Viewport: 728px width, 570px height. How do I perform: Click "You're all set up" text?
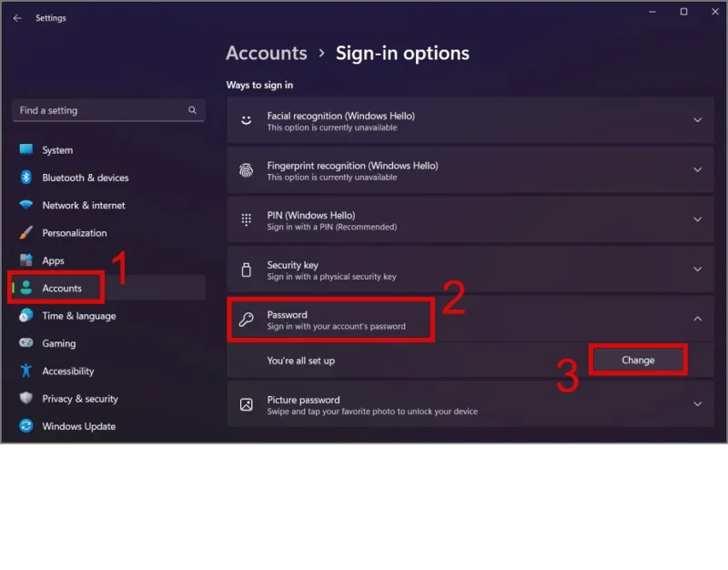pos(301,361)
